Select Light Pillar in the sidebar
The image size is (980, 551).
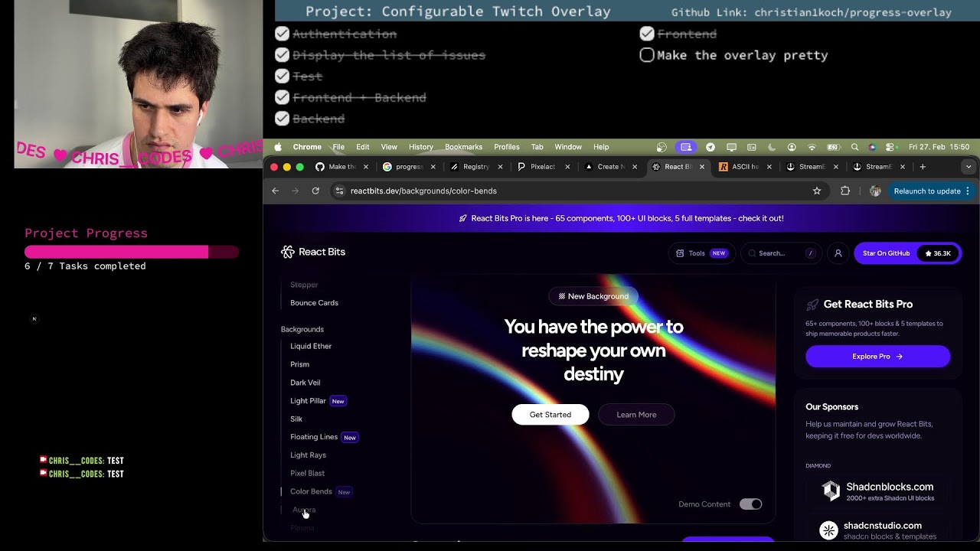click(x=308, y=401)
